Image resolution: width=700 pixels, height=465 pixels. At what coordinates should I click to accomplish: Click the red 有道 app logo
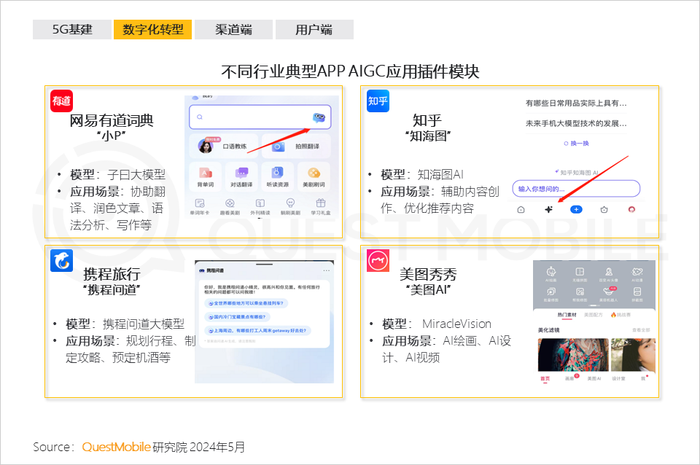(62, 101)
